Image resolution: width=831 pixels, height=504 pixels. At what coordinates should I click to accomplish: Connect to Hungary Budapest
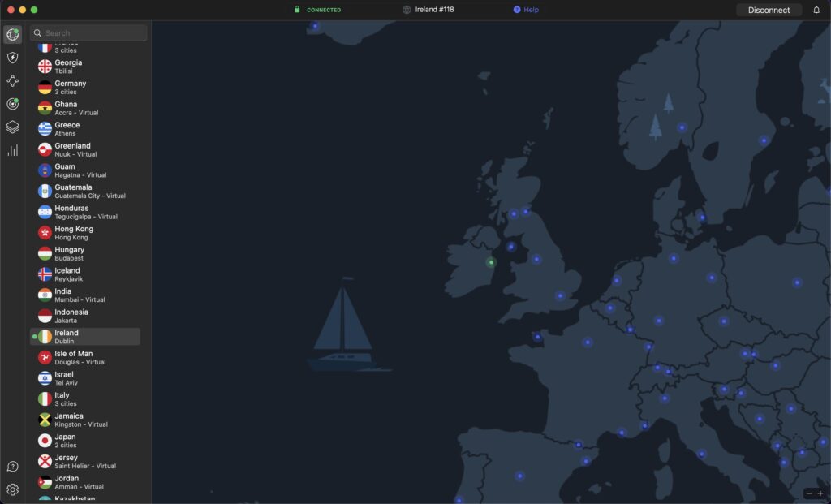point(84,253)
